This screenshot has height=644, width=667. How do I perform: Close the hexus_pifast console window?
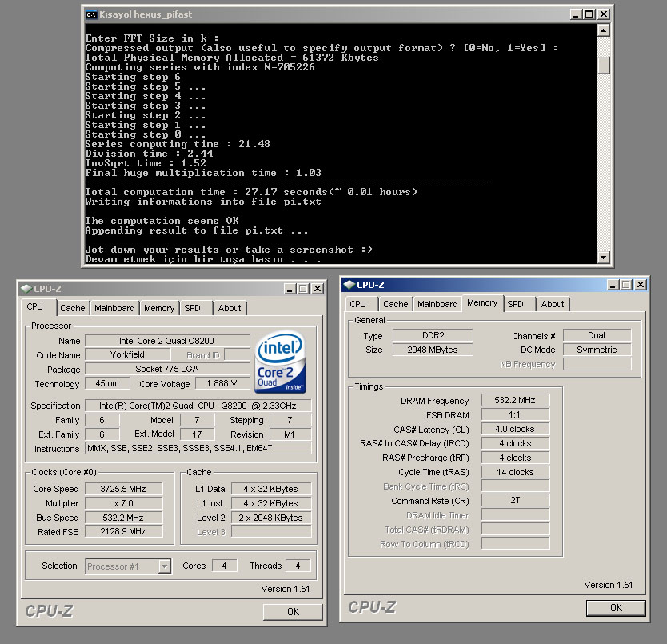tap(603, 14)
